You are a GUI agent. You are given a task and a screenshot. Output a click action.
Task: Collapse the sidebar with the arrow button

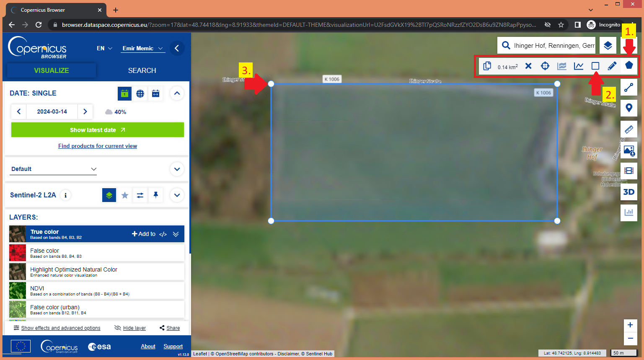pos(177,48)
